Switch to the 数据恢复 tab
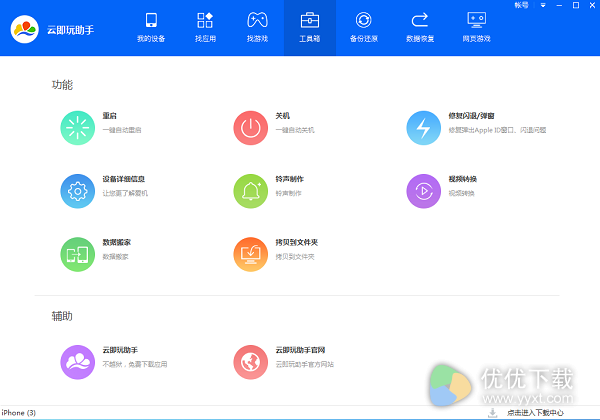Screen dimensions: 600x420 (420, 28)
